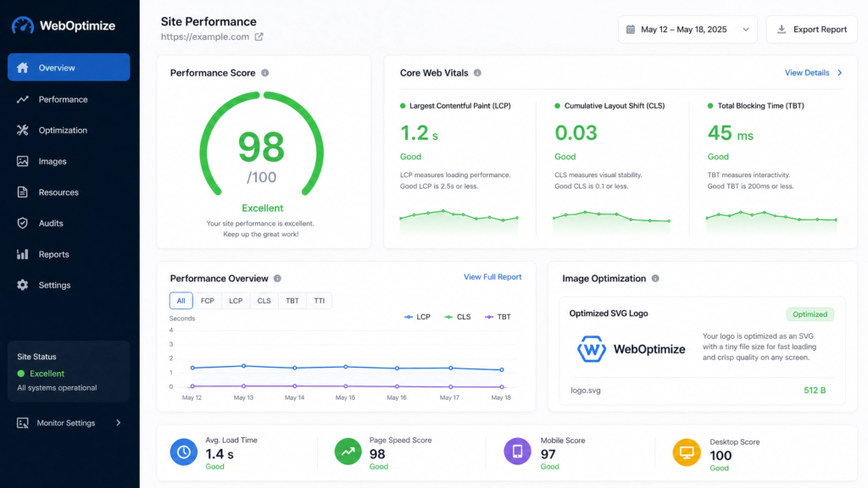
Task: Click the Mobile Score phone icon
Action: coord(518,451)
